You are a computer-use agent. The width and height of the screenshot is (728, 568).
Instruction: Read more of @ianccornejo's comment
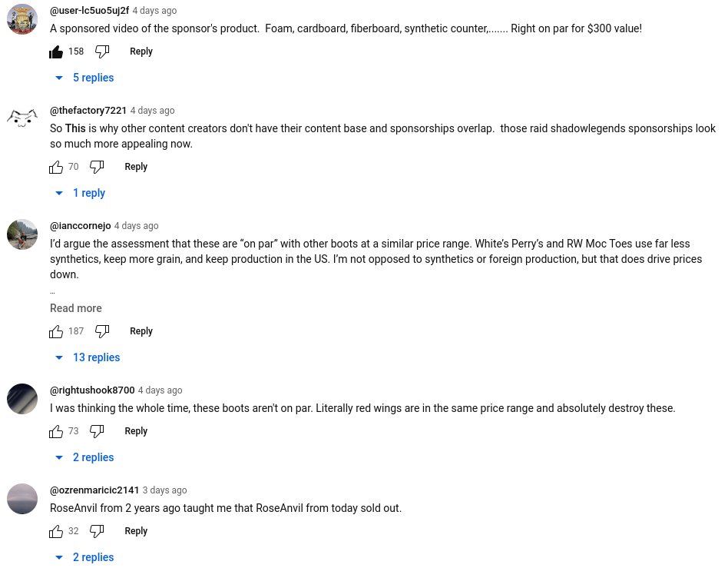76,308
